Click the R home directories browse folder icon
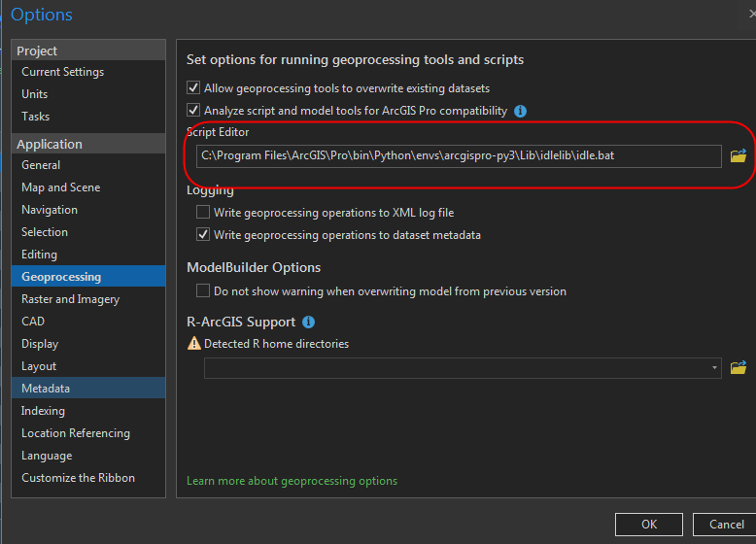This screenshot has height=544, width=756. (738, 367)
